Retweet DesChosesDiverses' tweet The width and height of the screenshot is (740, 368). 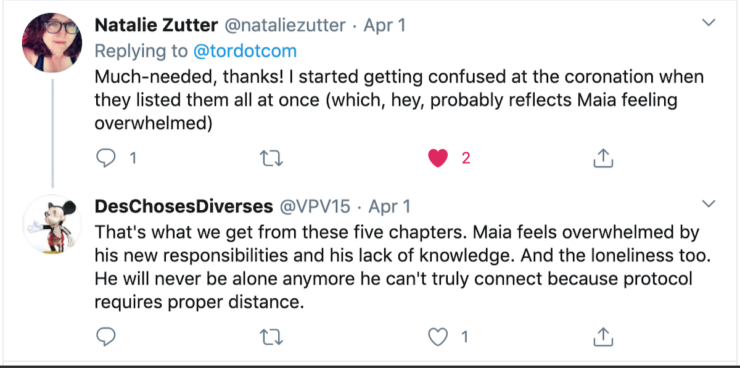point(272,337)
